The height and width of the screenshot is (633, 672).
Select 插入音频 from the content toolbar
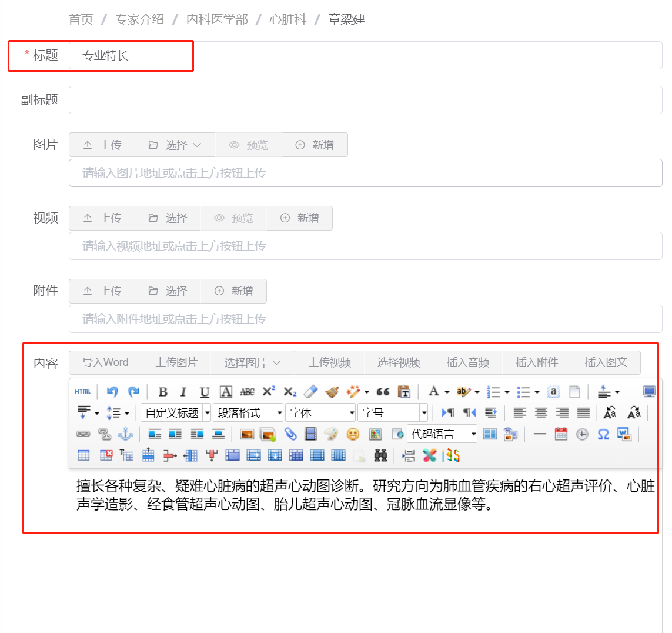[468, 362]
